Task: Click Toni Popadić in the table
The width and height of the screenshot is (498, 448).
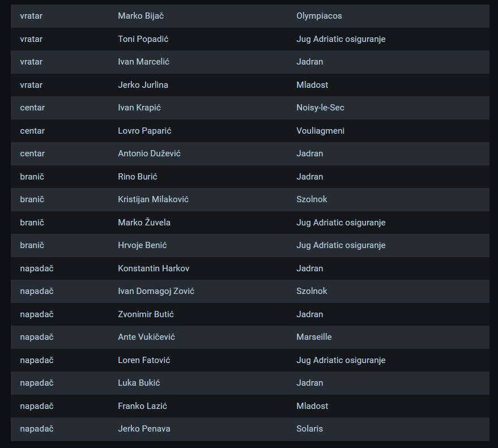Action: point(143,39)
